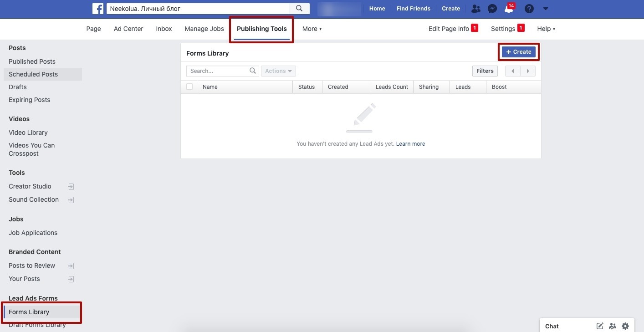This screenshot has width=644, height=332.
Task: Go to next page of forms
Action: pos(528,71)
